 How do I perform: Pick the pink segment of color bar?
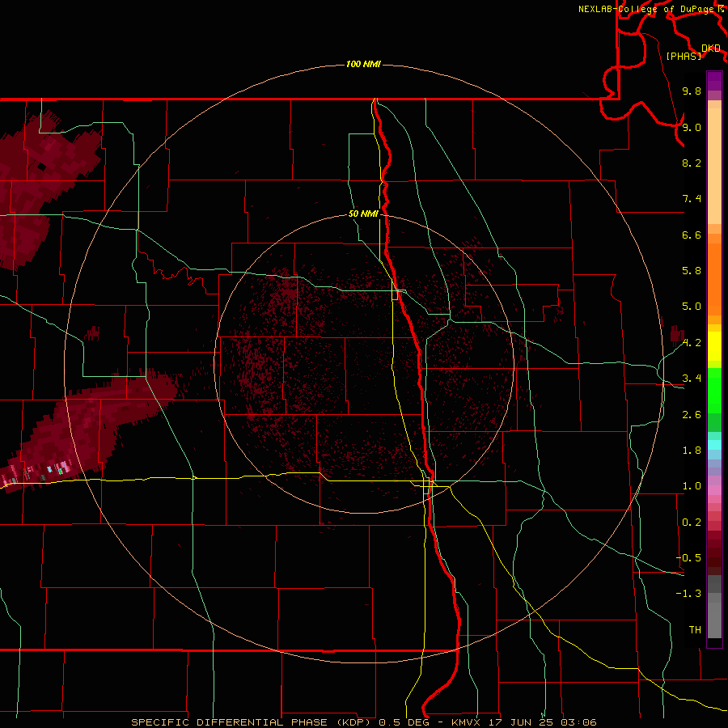[x=714, y=490]
